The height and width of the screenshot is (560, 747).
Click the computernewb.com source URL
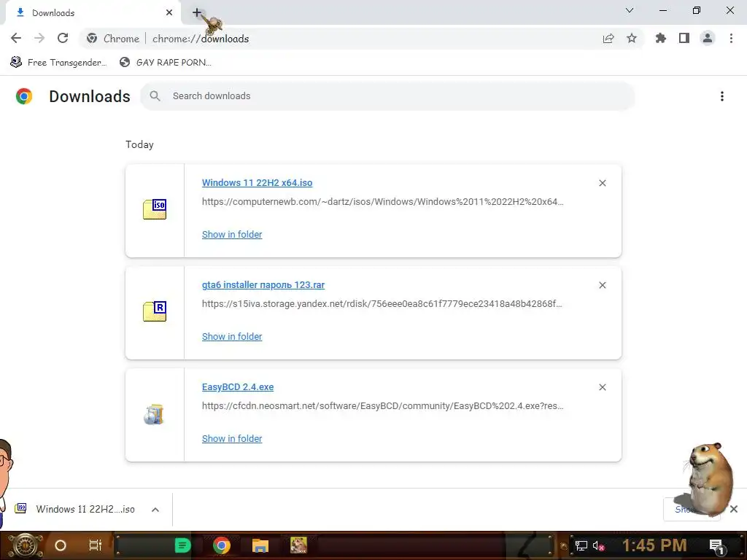382,202
